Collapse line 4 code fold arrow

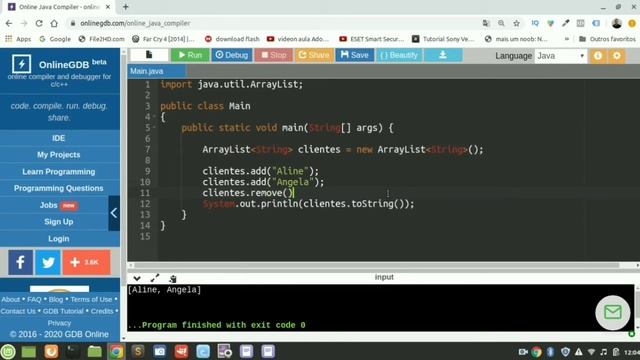154,117
